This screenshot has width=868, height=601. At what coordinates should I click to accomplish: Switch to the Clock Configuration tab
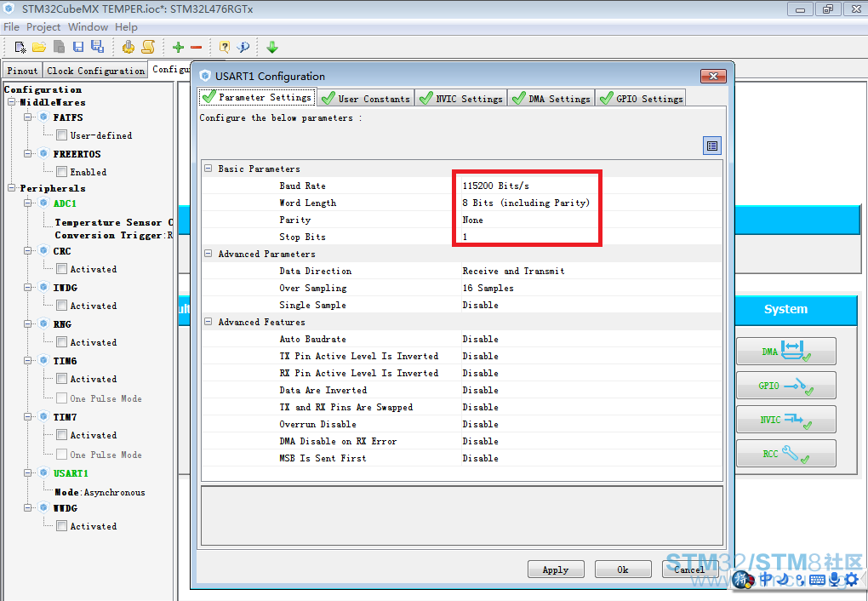[x=96, y=71]
